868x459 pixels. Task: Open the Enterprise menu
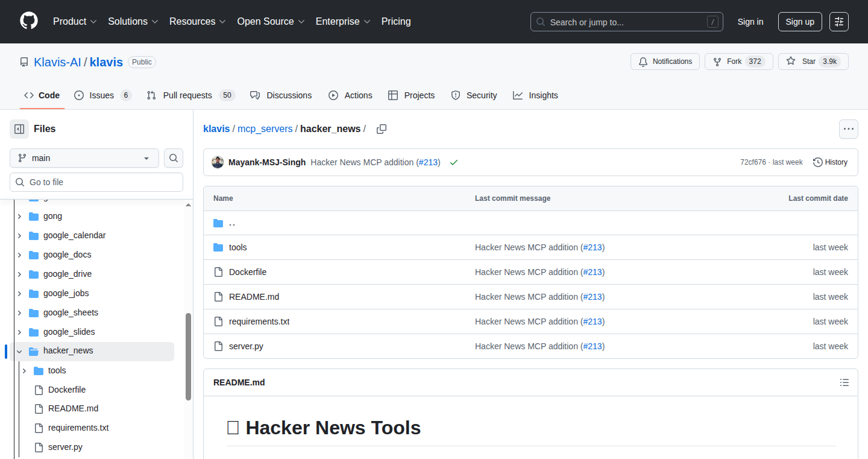point(342,22)
